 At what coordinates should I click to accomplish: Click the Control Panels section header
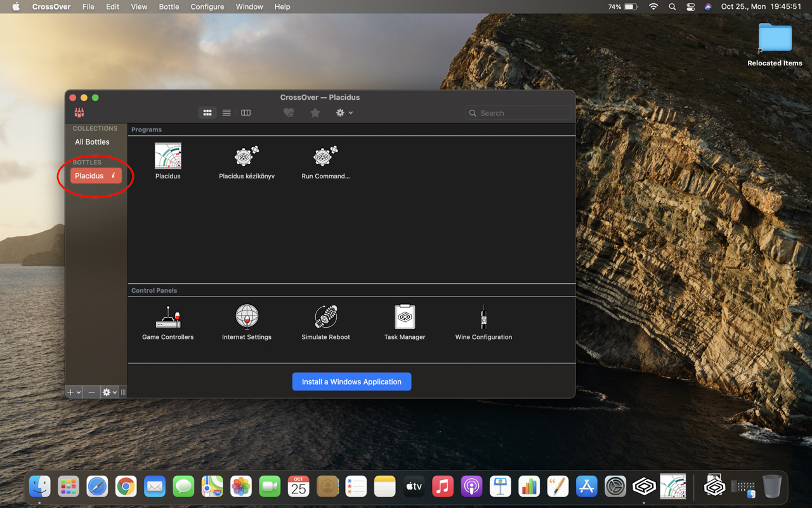pyautogui.click(x=154, y=290)
